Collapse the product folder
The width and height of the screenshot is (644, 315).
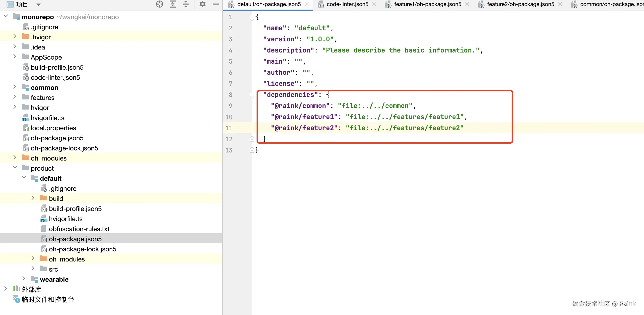click(x=15, y=167)
